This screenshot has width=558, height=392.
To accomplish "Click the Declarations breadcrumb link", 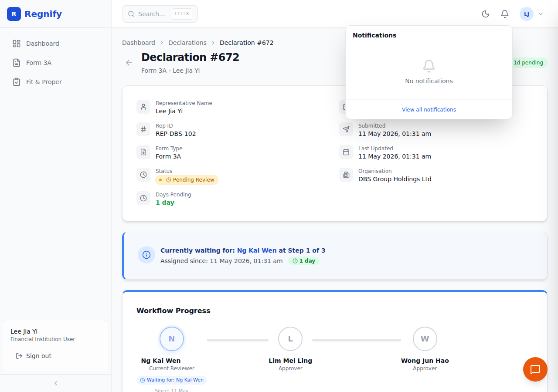I will tap(187, 43).
